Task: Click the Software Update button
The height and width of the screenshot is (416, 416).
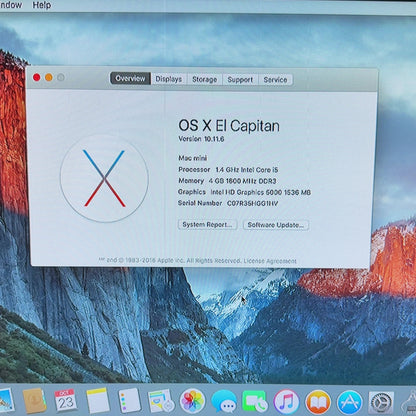Action: pyautogui.click(x=276, y=225)
